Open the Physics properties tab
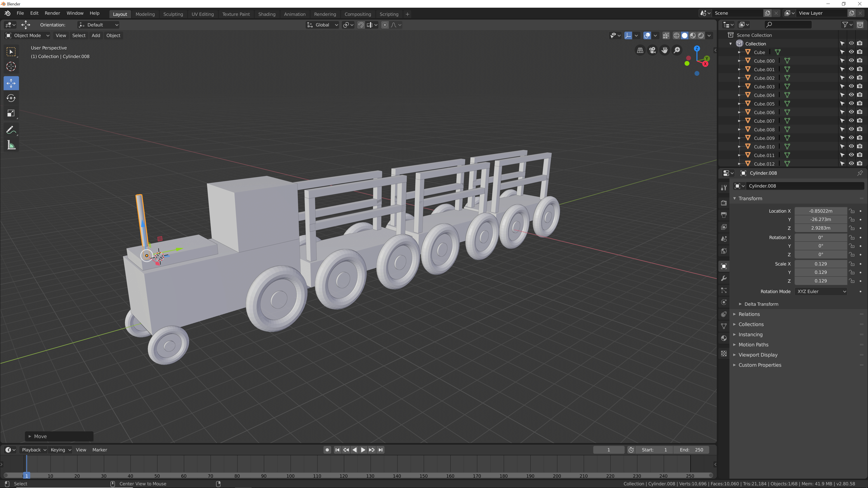This screenshot has height=488, width=868. (724, 302)
